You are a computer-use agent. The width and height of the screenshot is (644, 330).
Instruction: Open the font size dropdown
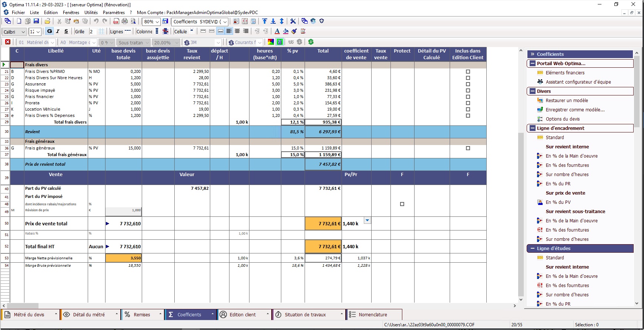click(38, 32)
